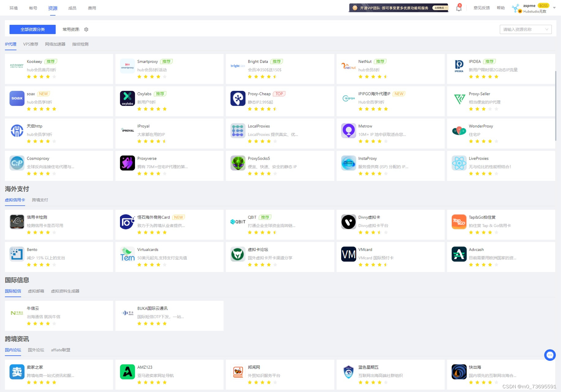
Task: Open the BUKA国际云通讯 card title
Action: click(x=152, y=308)
